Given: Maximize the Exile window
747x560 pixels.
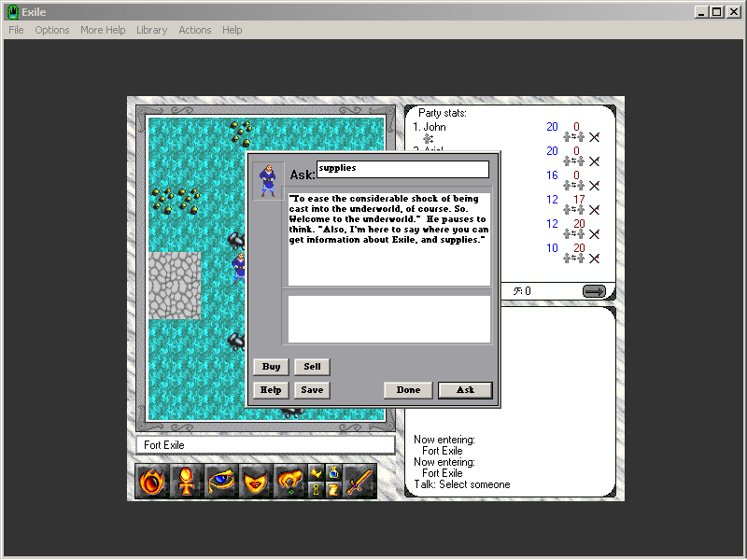Looking at the screenshot, I should (x=717, y=12).
